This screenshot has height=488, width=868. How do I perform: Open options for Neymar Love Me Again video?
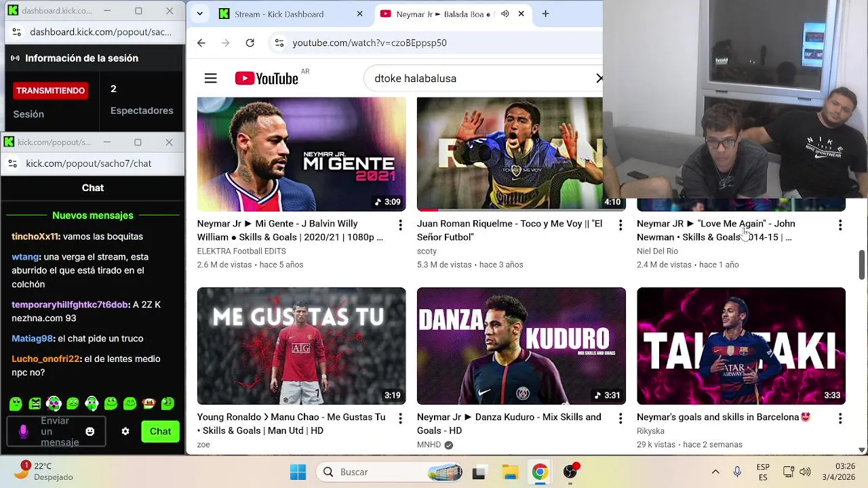tap(840, 225)
